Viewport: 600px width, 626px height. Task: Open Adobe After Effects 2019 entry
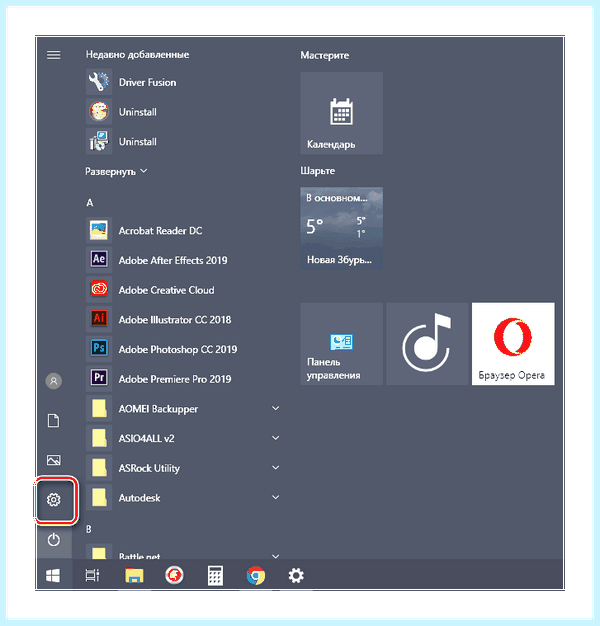(183, 260)
